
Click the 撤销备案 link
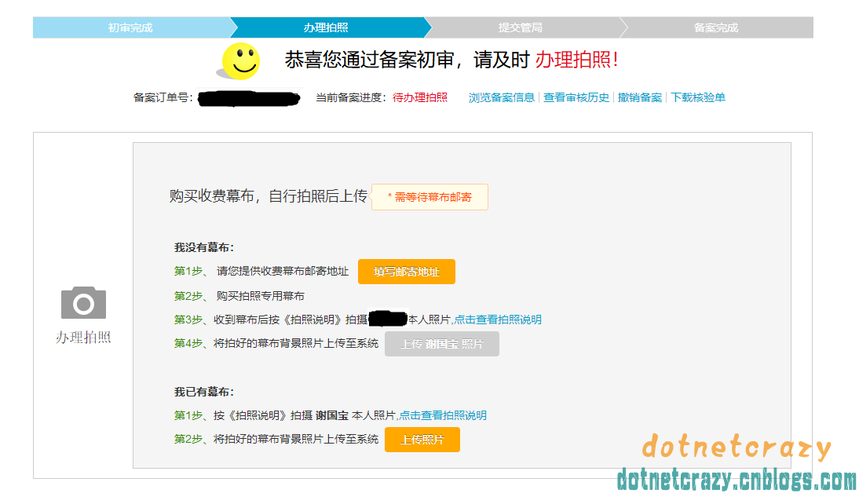coord(640,97)
